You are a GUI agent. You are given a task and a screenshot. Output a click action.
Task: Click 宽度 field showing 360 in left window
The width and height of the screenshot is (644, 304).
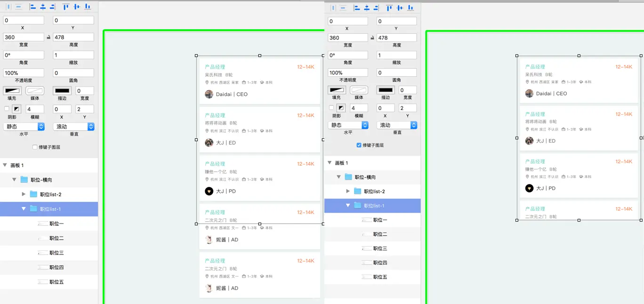point(24,37)
